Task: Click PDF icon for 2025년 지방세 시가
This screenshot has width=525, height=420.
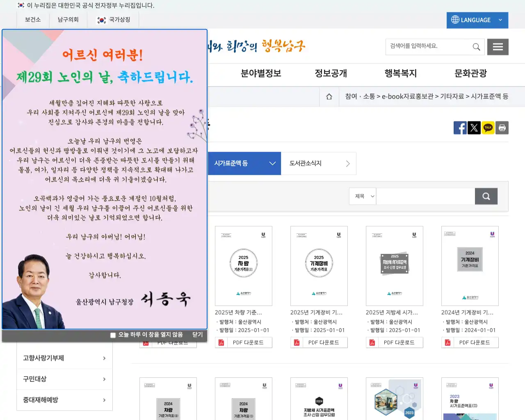Action: click(x=372, y=342)
